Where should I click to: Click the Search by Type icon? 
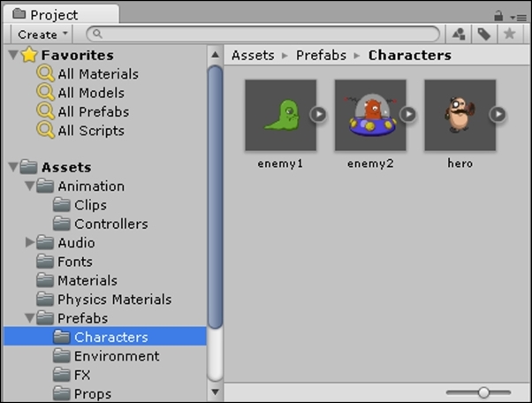459,34
